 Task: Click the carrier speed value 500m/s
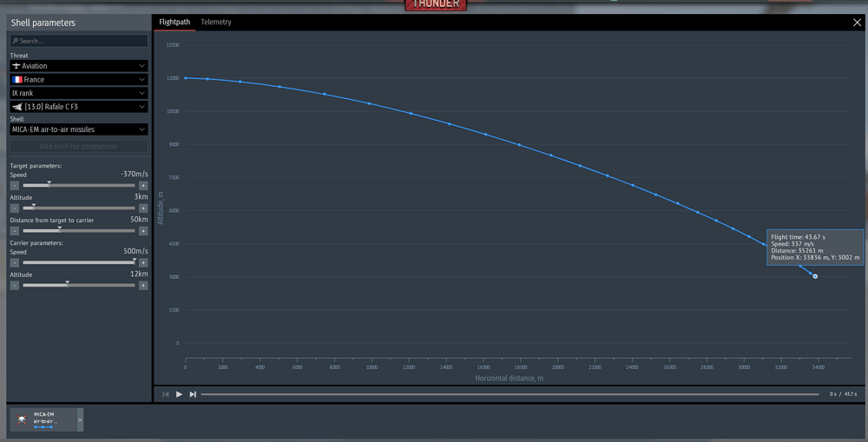[x=135, y=251]
